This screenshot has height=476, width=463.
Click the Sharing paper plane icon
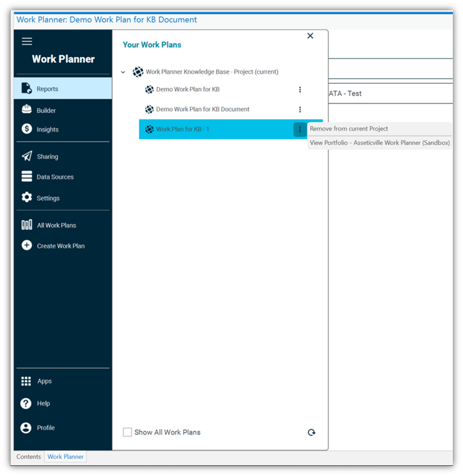coord(27,156)
